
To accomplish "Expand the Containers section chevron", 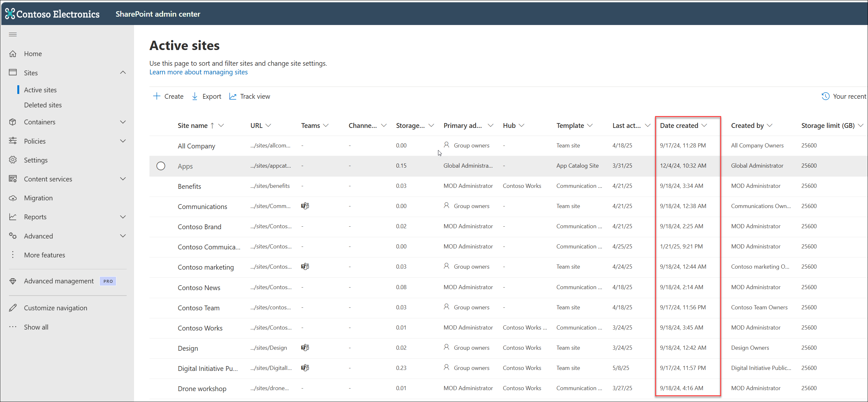I will (123, 122).
